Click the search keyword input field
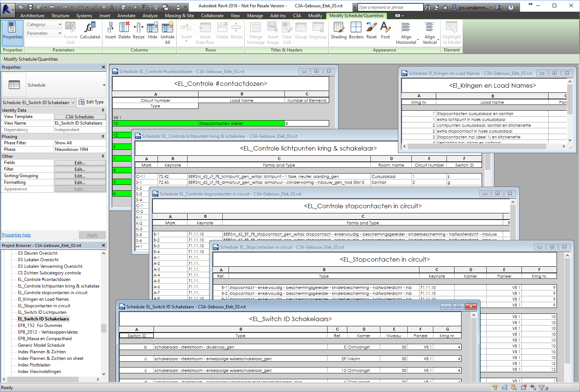Screen dimensions: 580x392 [x=390, y=7]
